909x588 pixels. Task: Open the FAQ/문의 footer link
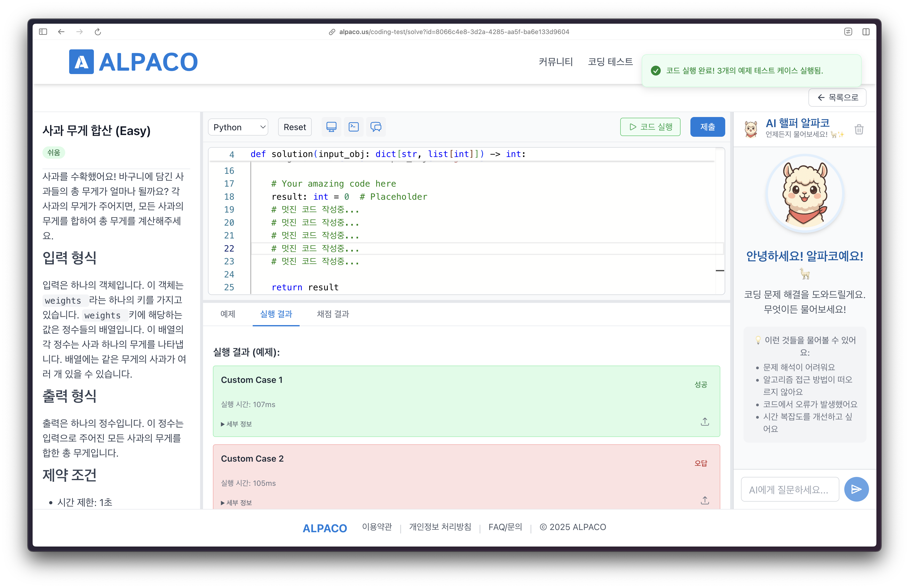pos(505,527)
